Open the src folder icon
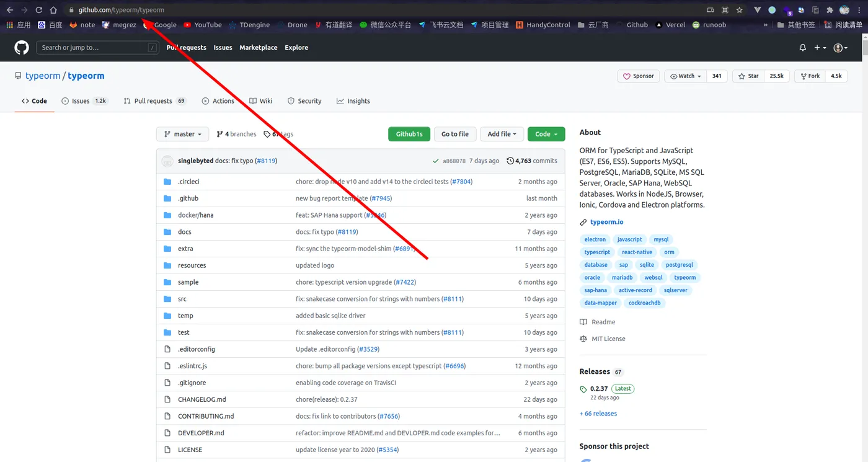Screen dimensions: 868x462 [x=167, y=299]
